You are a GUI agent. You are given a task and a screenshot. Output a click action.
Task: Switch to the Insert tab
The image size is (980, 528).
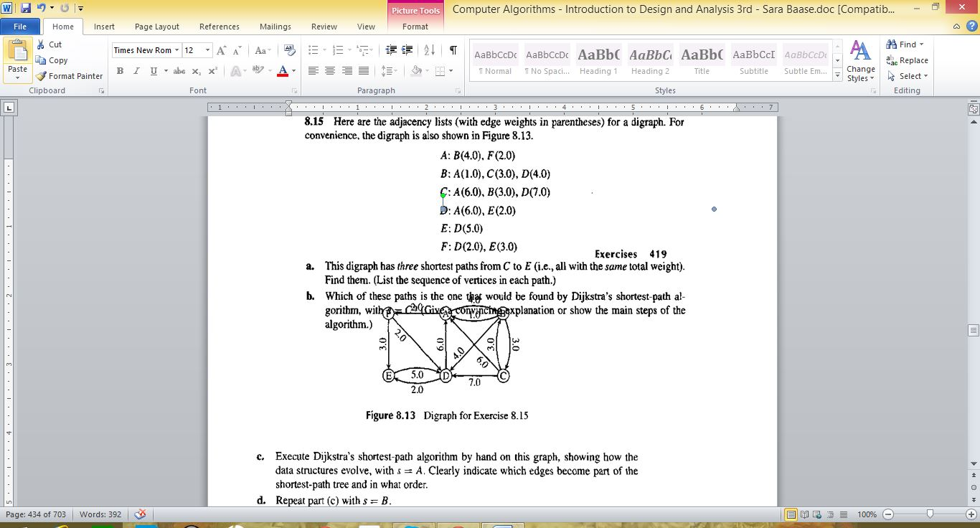104,27
